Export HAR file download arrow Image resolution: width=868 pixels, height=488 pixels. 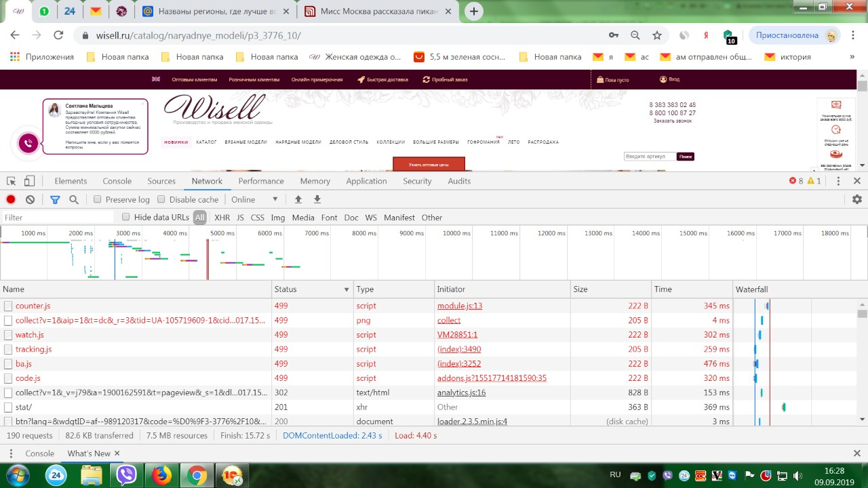[x=317, y=199]
